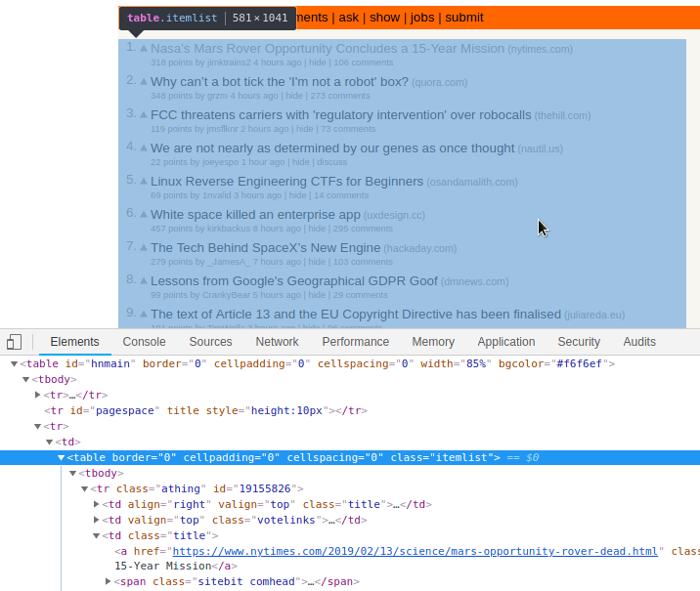The height and width of the screenshot is (591, 700).
Task: Expand the td align right class title node
Action: pos(96,504)
